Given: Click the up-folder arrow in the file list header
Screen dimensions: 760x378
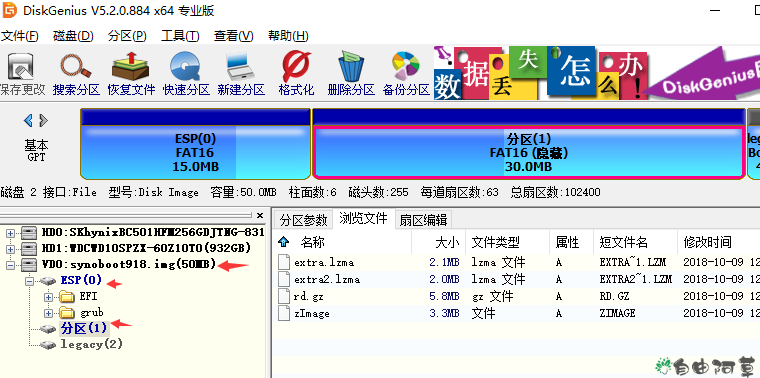Looking at the screenshot, I should point(284,241).
